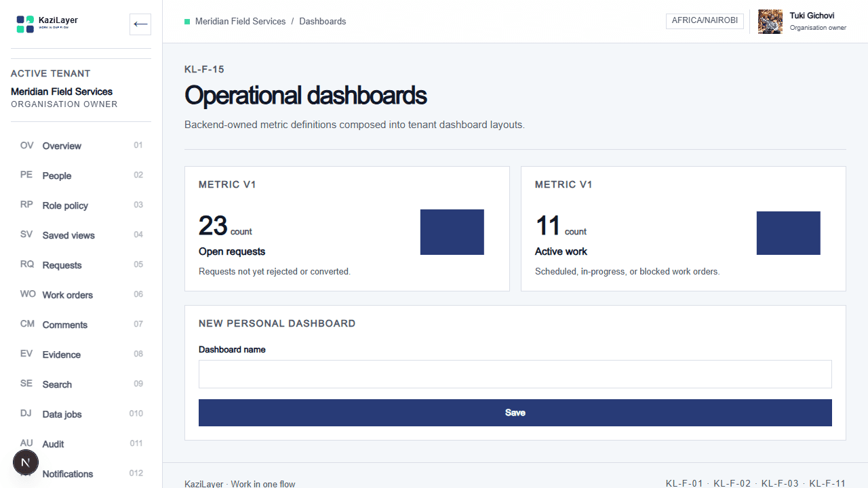868x488 pixels.
Task: Click the AFRICA/NAIROBI timezone badge
Action: (705, 21)
